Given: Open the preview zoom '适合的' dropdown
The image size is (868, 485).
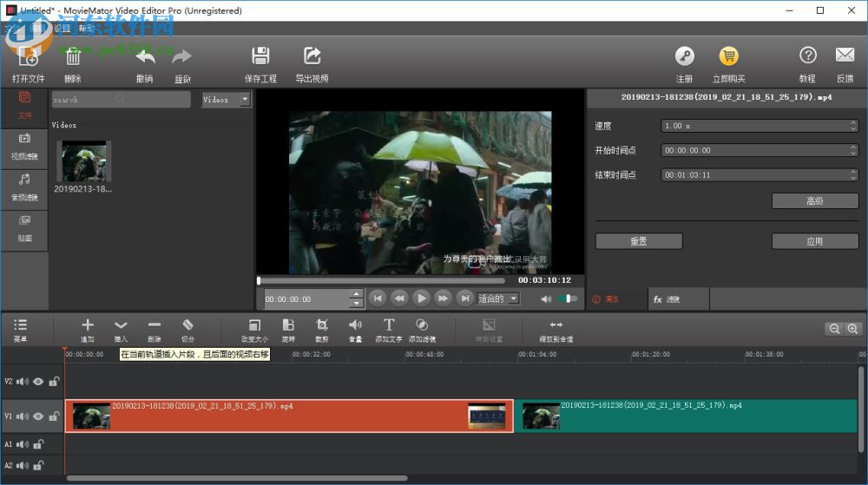Looking at the screenshot, I should pos(497,298).
